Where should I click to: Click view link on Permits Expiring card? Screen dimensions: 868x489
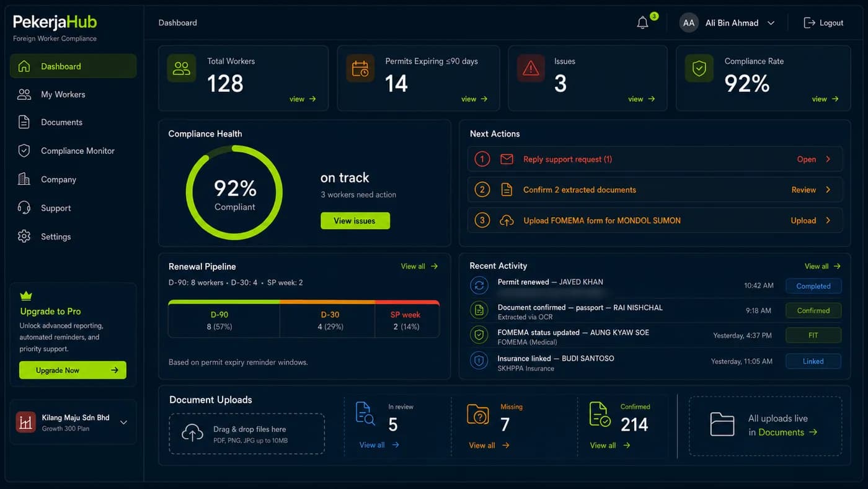click(x=474, y=99)
